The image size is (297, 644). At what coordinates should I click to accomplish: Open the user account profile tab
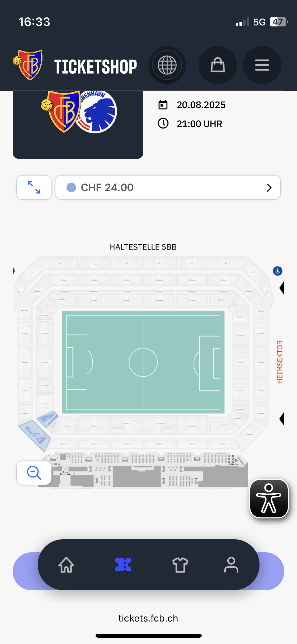click(231, 565)
